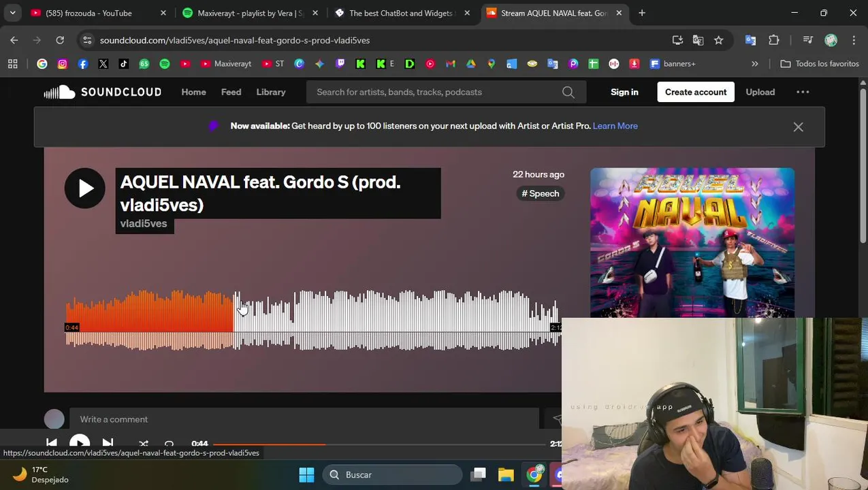Open the apps grid in the bookmarks bar

pyautogui.click(x=12, y=63)
